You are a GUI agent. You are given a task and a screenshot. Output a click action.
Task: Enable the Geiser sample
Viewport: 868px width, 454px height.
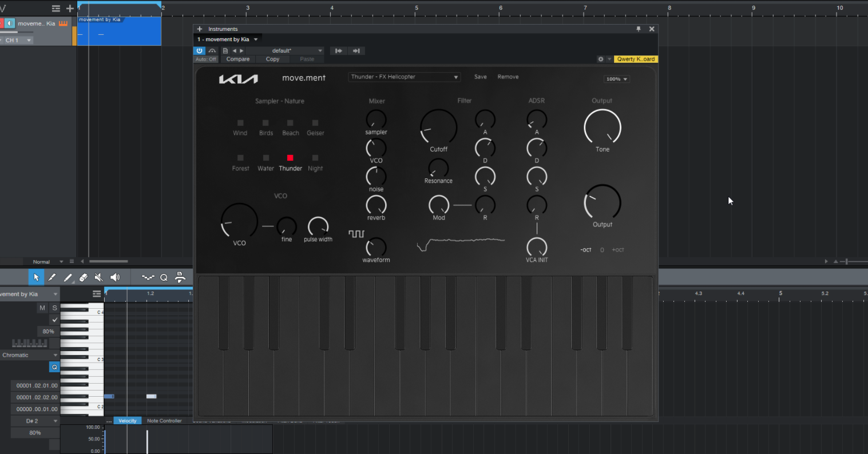315,123
